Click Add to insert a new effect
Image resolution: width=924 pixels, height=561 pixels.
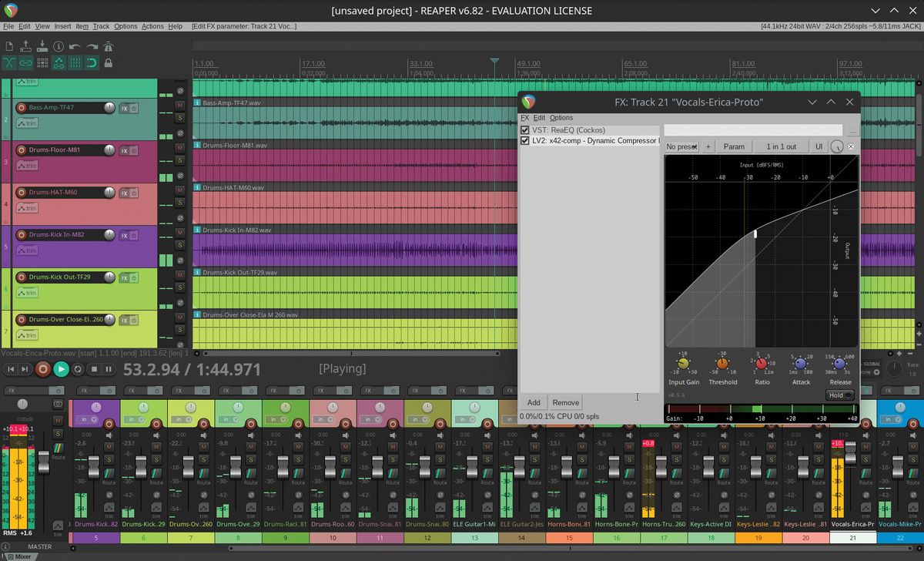point(533,402)
